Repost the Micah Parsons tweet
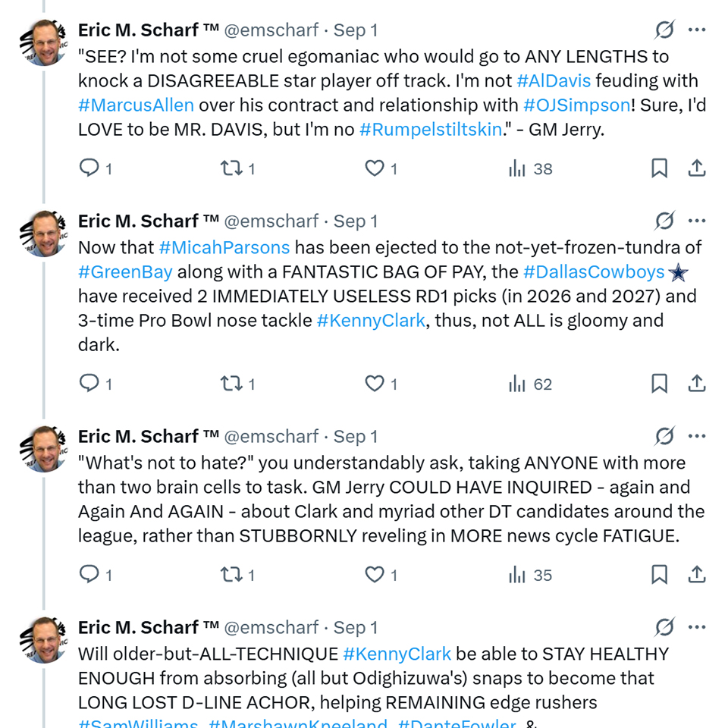This screenshot has height=728, width=728. coord(231,384)
